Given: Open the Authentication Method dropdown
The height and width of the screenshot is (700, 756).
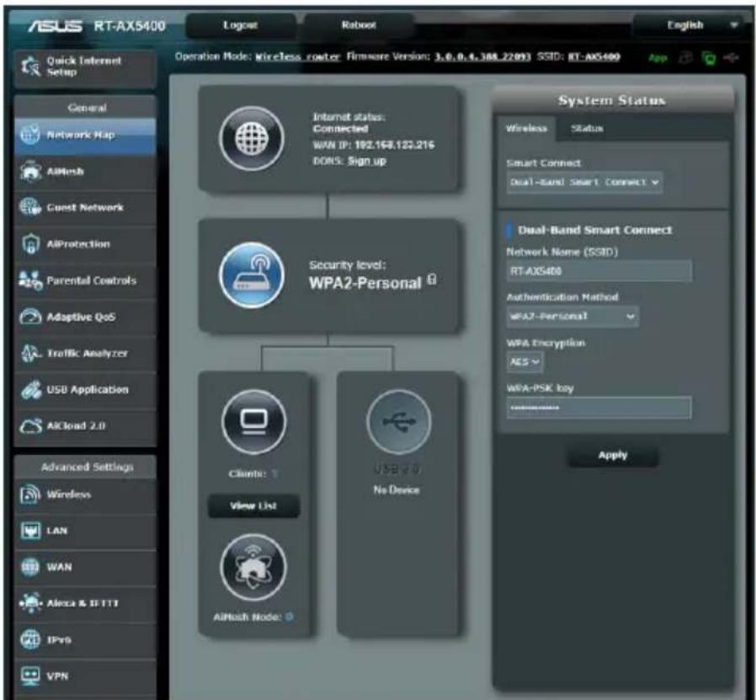Looking at the screenshot, I should coord(572,317).
